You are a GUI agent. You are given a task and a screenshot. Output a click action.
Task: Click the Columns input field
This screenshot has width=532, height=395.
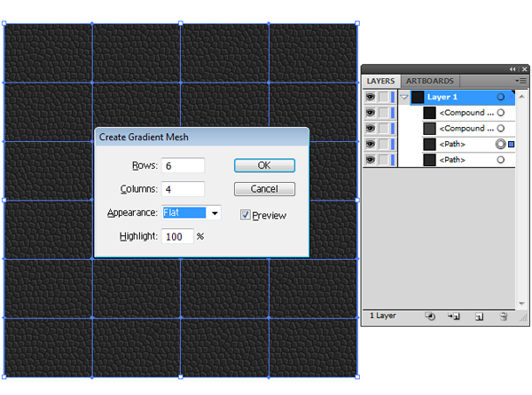[x=183, y=189]
